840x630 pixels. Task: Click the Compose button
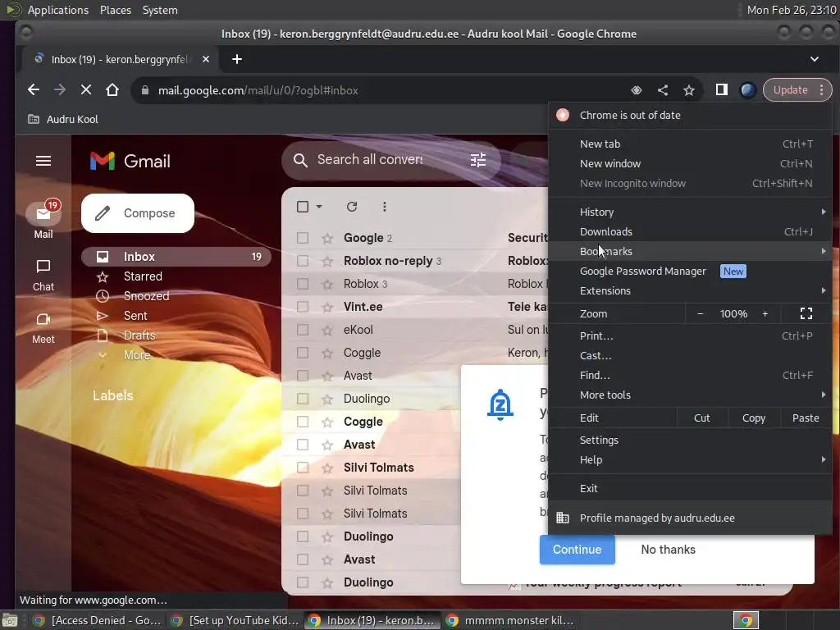click(138, 213)
